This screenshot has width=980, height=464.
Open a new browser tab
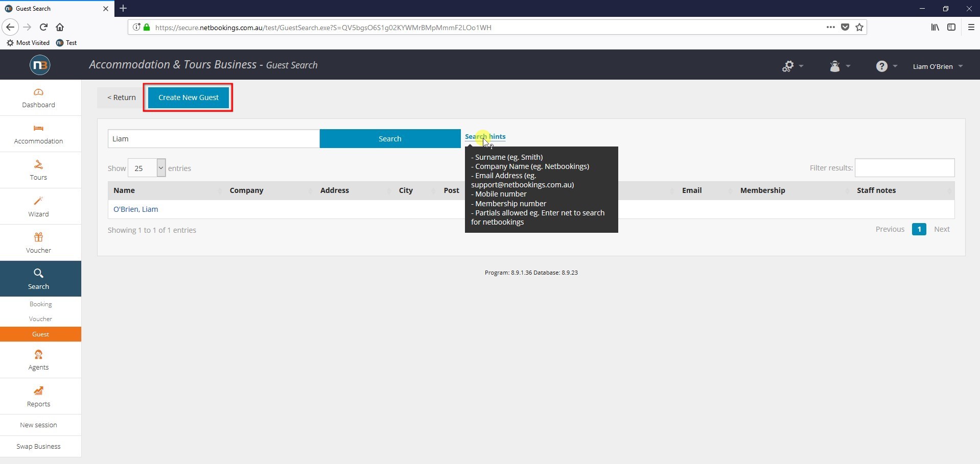coord(123,8)
